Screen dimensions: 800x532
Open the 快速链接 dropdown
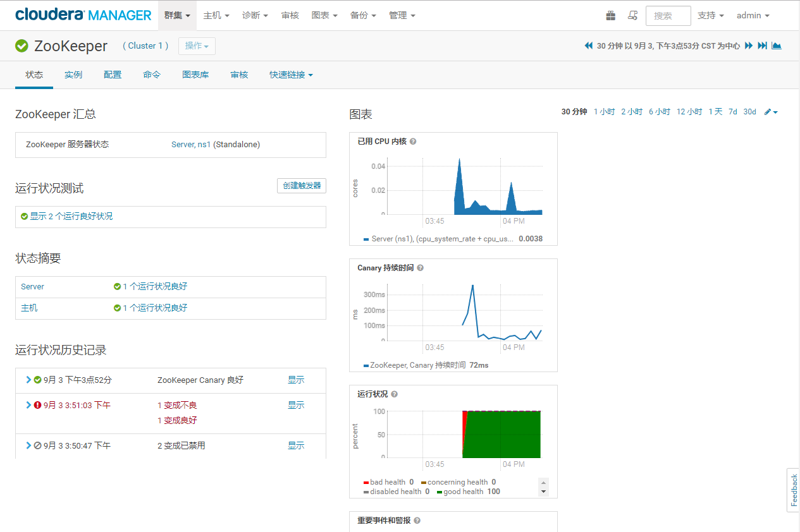coord(291,75)
